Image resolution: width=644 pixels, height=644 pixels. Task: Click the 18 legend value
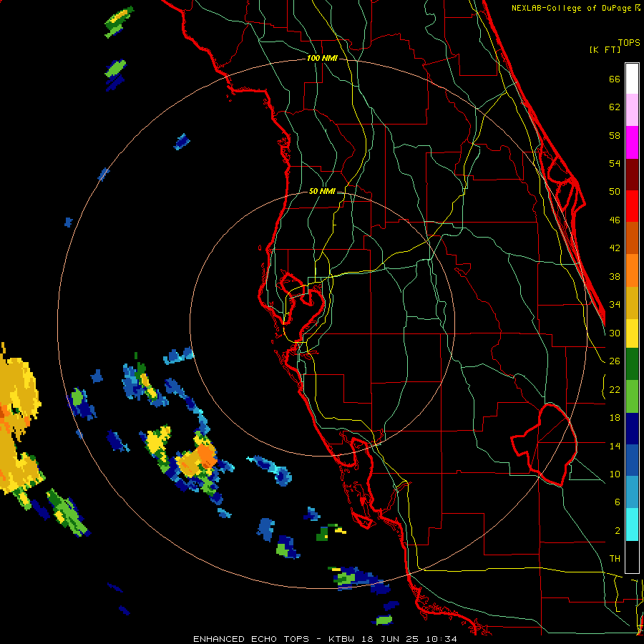click(x=615, y=418)
